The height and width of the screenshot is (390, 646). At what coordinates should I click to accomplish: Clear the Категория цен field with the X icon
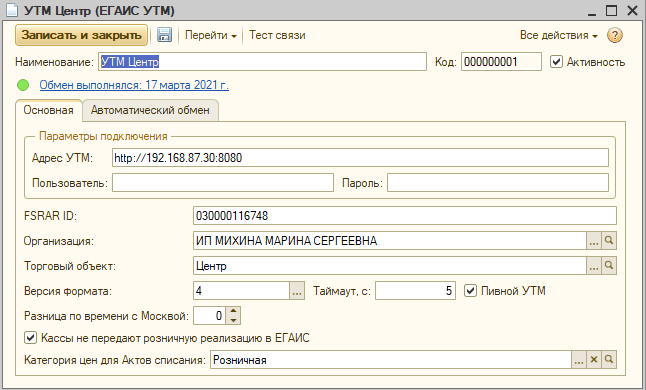594,360
